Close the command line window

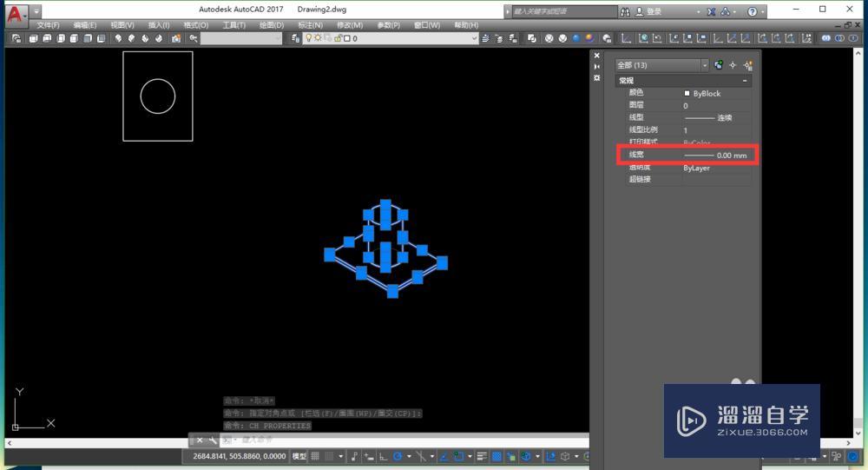(x=200, y=440)
